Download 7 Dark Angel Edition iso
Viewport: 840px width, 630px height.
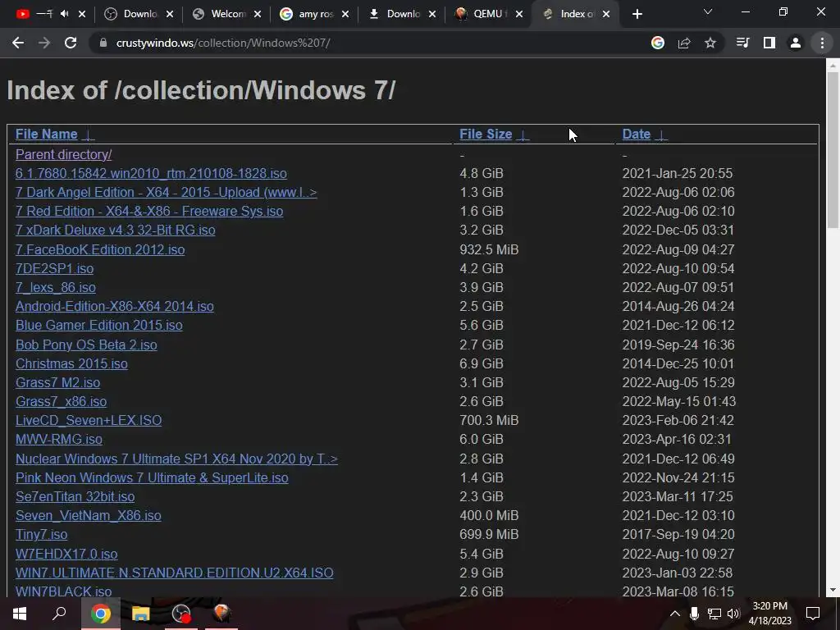[166, 192]
